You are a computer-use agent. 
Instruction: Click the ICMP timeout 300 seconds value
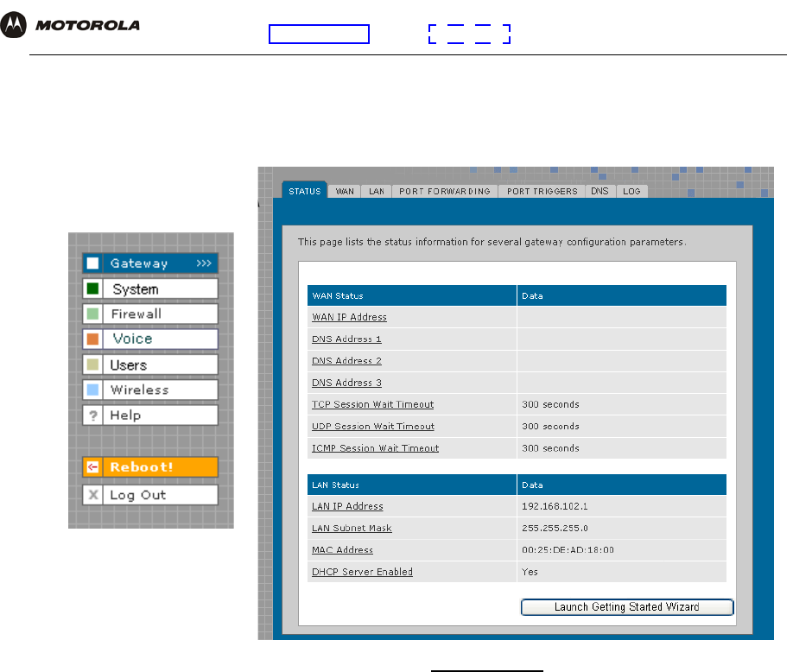coord(550,447)
